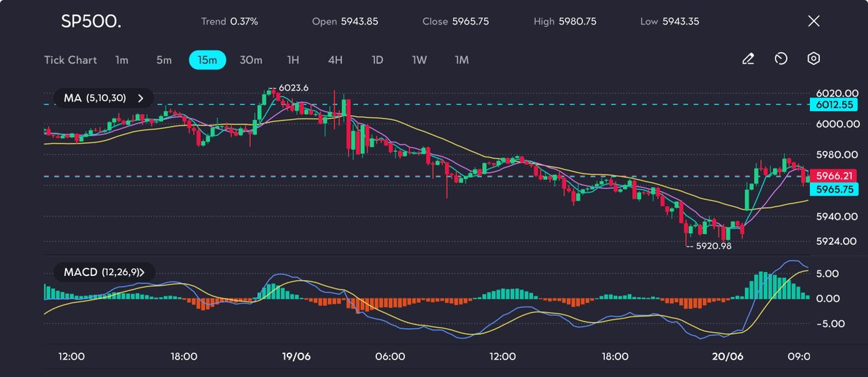Switch to the 1W weekly timeframe
The image size is (868, 377).
click(420, 60)
